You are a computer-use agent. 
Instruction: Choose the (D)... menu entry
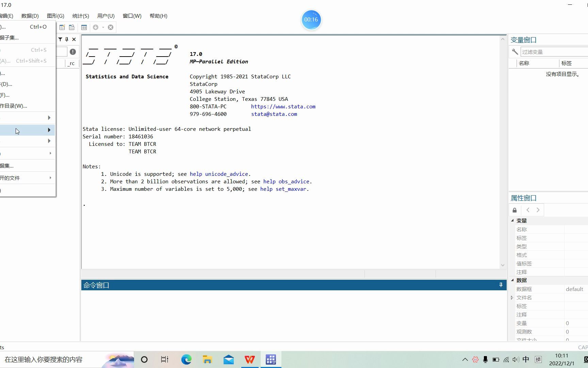28,84
